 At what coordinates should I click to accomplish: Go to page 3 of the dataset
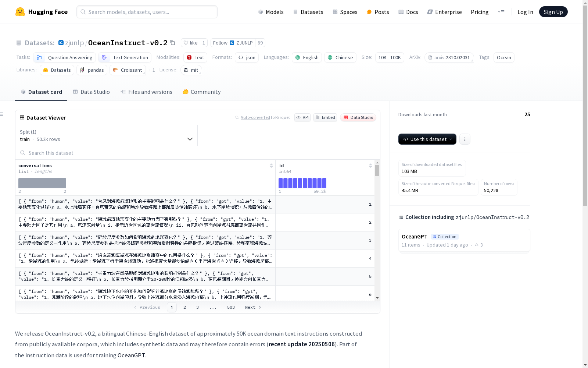tap(197, 307)
